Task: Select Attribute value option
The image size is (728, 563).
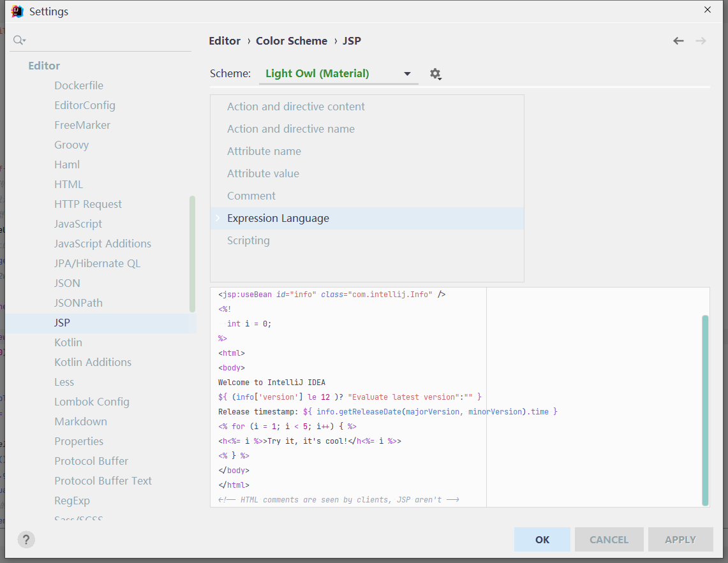Action: [263, 173]
